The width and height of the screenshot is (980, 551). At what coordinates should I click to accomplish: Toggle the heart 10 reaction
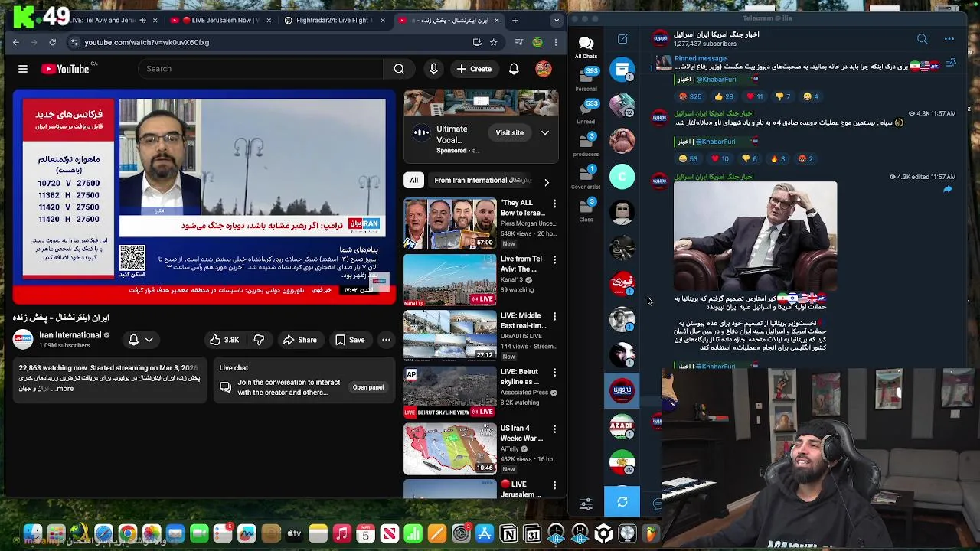pos(720,158)
